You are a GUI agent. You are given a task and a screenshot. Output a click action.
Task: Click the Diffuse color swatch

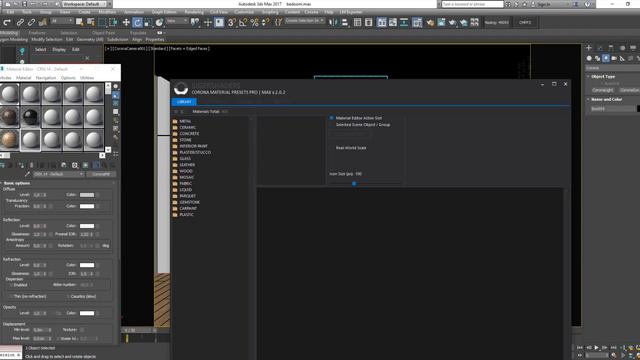pyautogui.click(x=87, y=195)
